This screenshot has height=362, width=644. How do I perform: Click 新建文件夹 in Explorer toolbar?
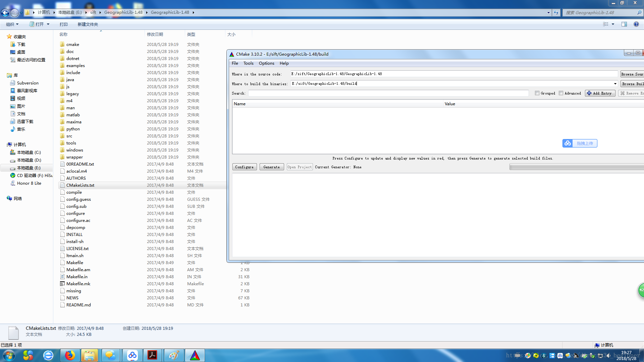point(88,24)
